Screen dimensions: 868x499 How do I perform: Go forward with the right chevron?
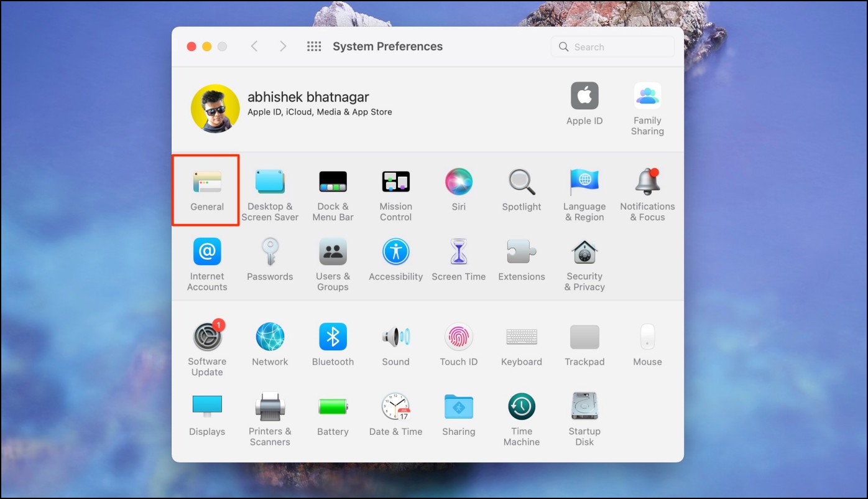(283, 46)
